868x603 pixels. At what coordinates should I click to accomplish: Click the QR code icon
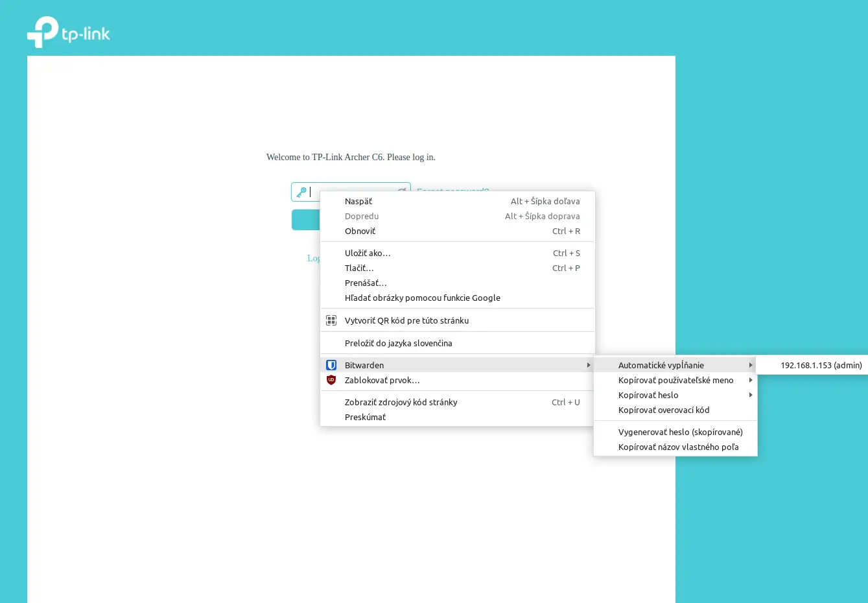tap(331, 320)
